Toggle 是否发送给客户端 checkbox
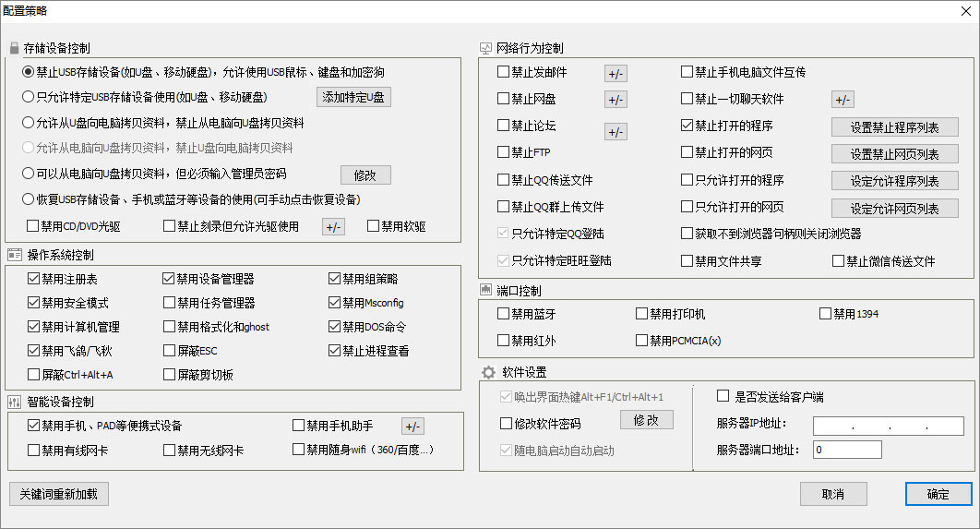Viewport: 980px width, 529px height. point(723,397)
